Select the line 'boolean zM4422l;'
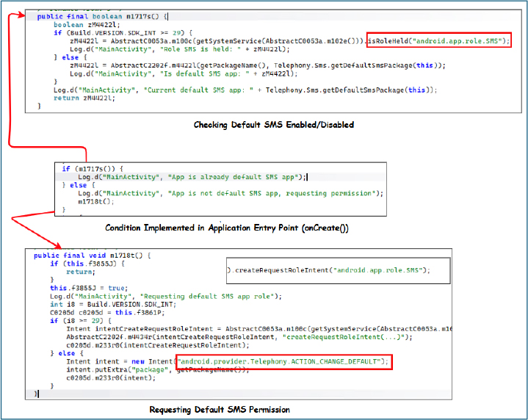Viewport: 528px width, 420px height. click(87, 25)
